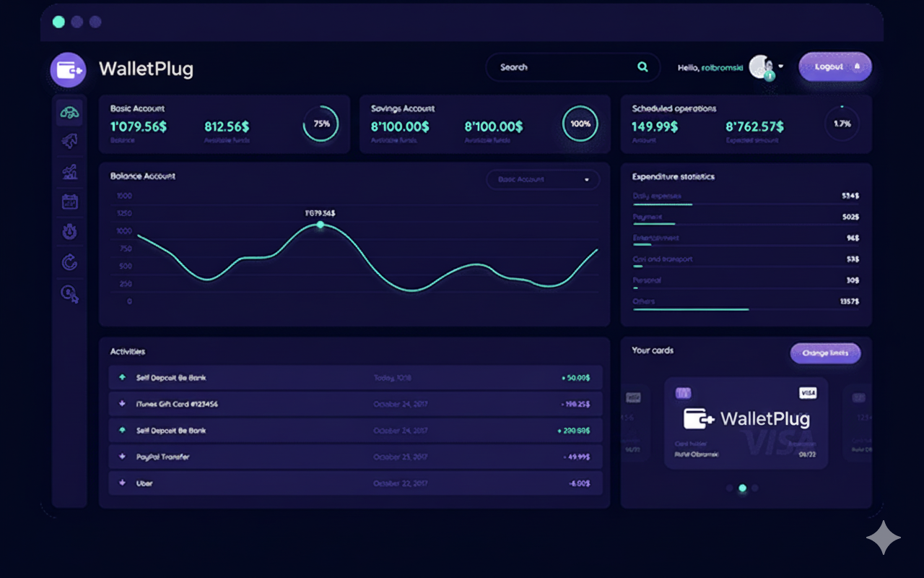The image size is (924, 578).
Task: Click the 1.7% scheduled operations ring
Action: tap(842, 124)
